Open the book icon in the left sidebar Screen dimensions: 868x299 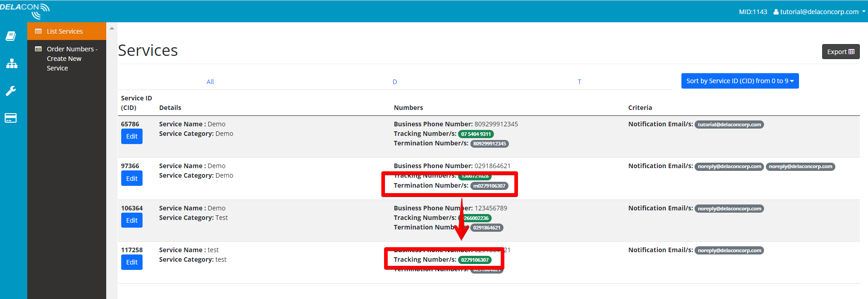[11, 36]
